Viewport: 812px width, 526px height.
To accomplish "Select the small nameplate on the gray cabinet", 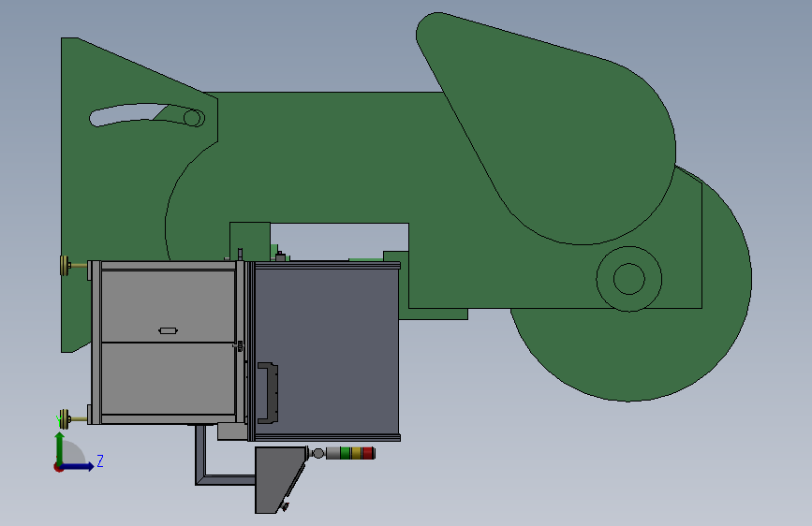I will click(169, 330).
